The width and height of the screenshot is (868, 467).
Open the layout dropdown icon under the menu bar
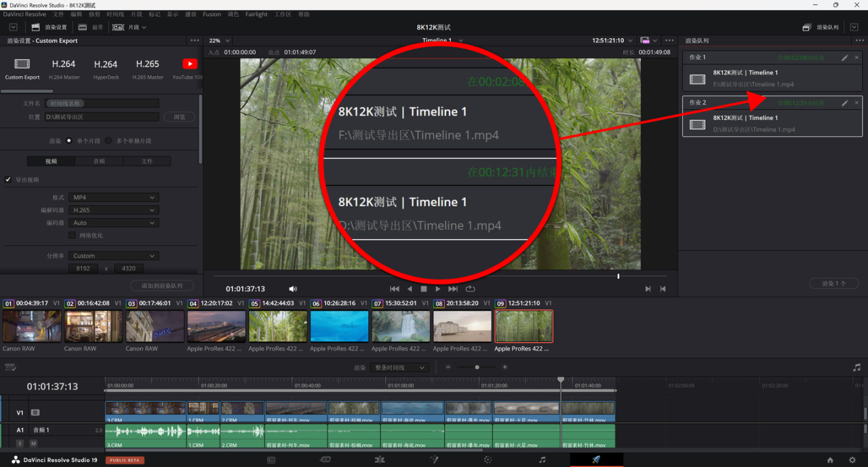point(13,27)
